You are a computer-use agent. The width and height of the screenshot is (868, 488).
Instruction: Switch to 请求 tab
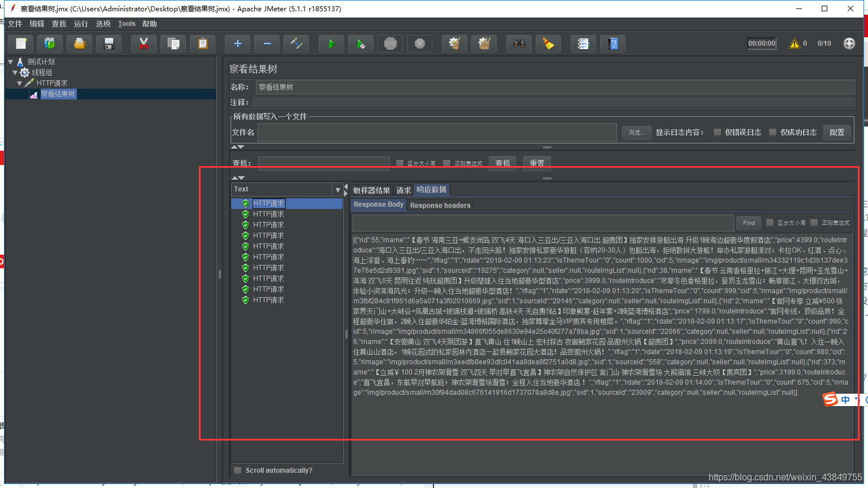coord(403,190)
